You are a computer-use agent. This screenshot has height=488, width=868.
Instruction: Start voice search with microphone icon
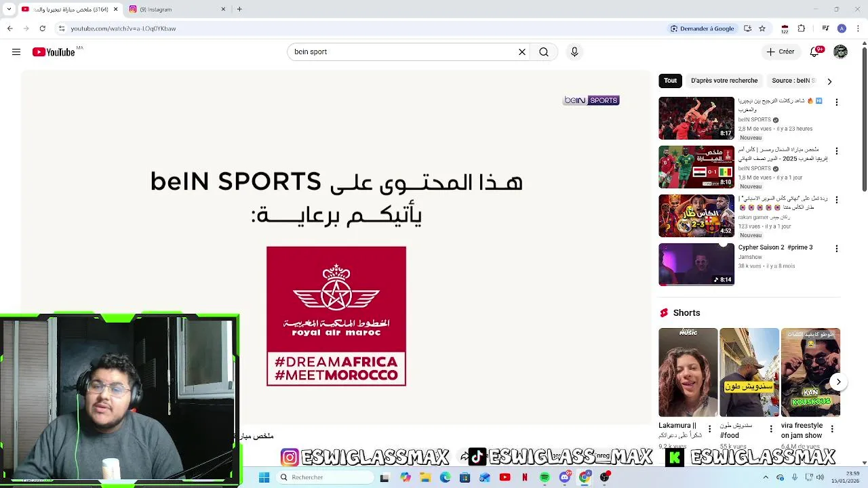click(x=574, y=52)
